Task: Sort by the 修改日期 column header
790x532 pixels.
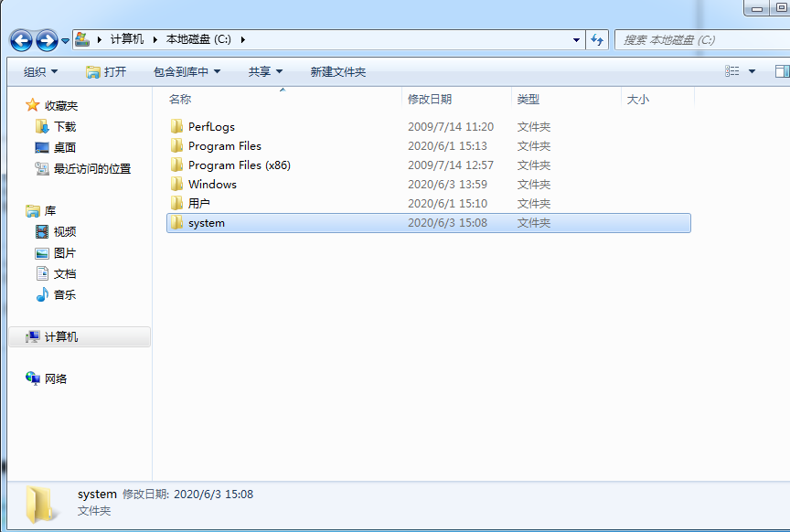Action: (x=430, y=100)
